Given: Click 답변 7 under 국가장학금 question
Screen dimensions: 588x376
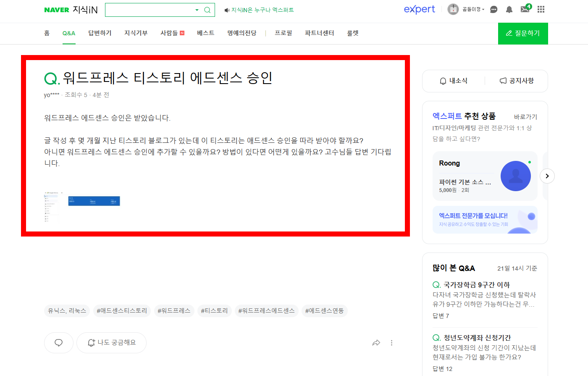Looking at the screenshot, I should coord(441,316).
